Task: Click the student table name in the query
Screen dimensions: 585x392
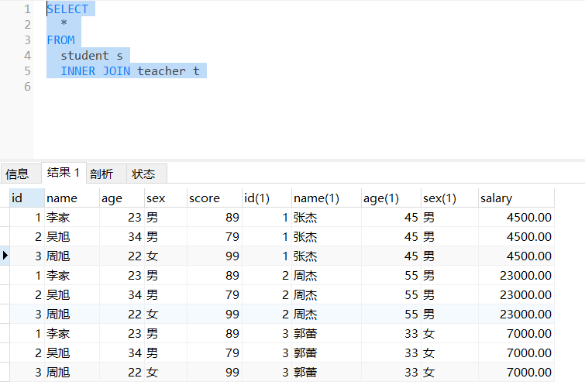Action: point(84,55)
